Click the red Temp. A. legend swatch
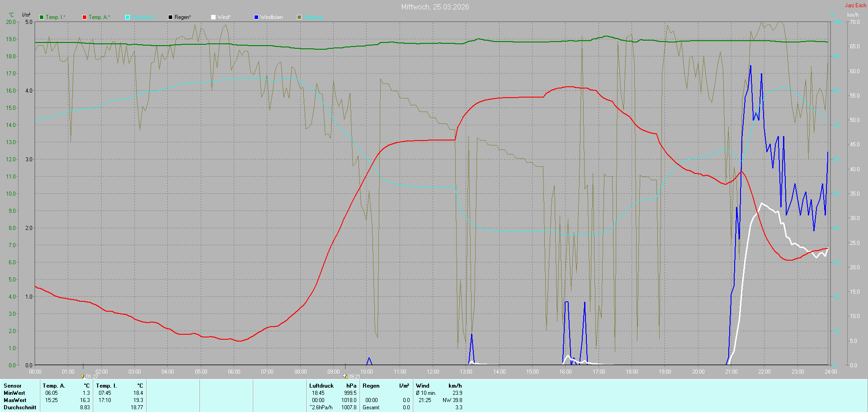Viewport: 868px width, 412px height. click(85, 17)
